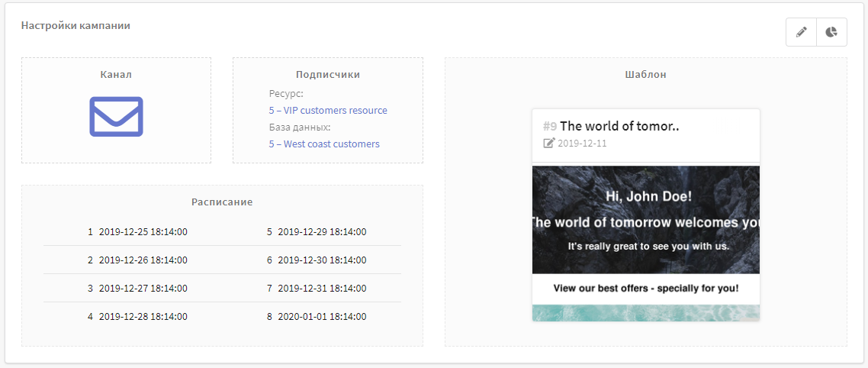This screenshot has width=868, height=368.
Task: Click the template number #9 label
Action: coord(550,127)
